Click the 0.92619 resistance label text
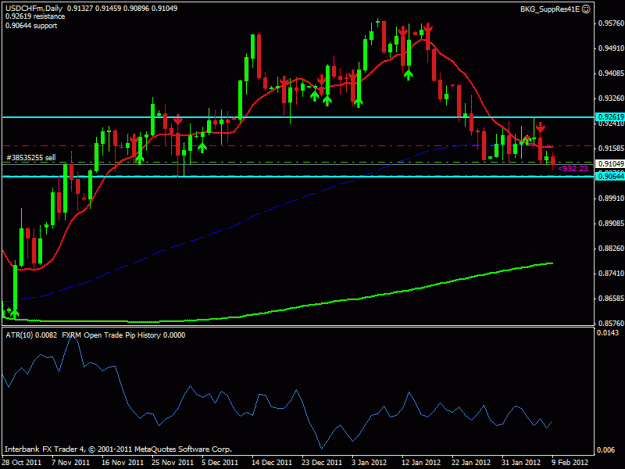 click(35, 17)
